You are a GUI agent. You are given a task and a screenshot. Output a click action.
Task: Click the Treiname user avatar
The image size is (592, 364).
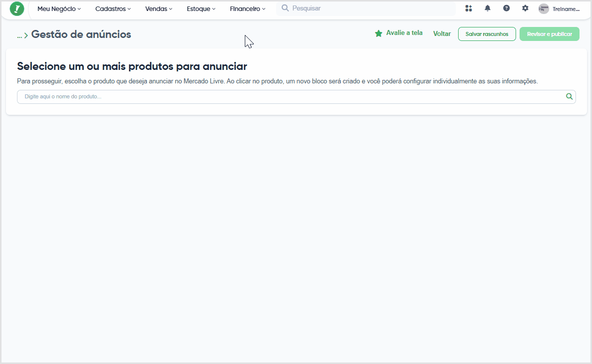[x=544, y=8]
